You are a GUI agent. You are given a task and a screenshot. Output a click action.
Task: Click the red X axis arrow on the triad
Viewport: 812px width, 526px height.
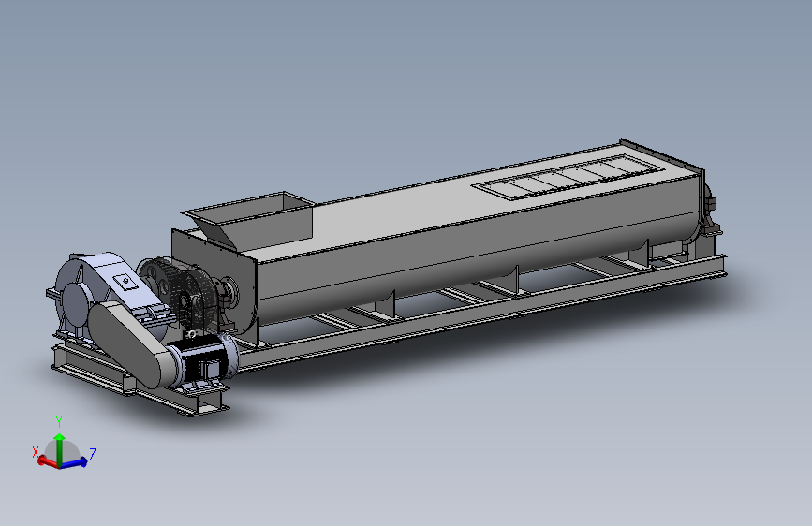pyautogui.click(x=47, y=460)
